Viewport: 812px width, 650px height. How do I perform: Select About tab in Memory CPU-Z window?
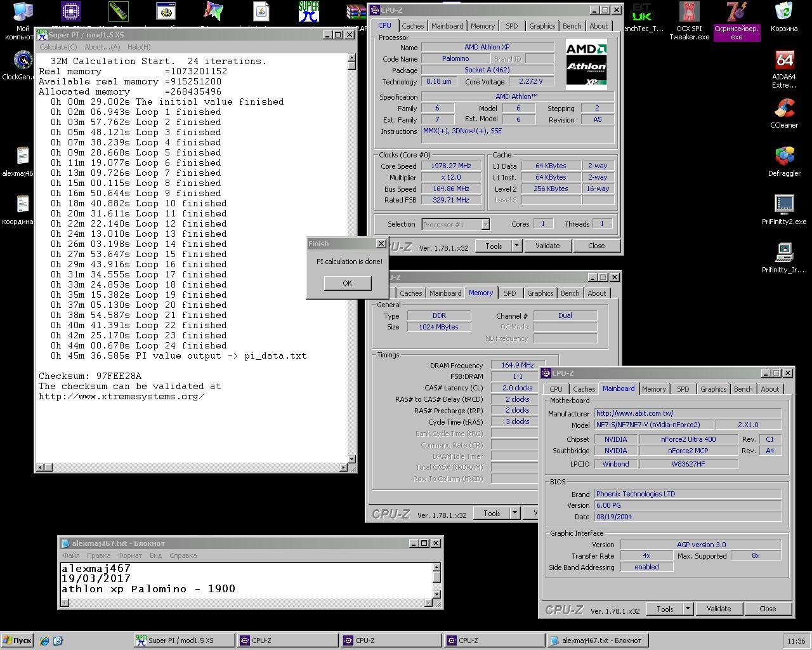point(596,293)
